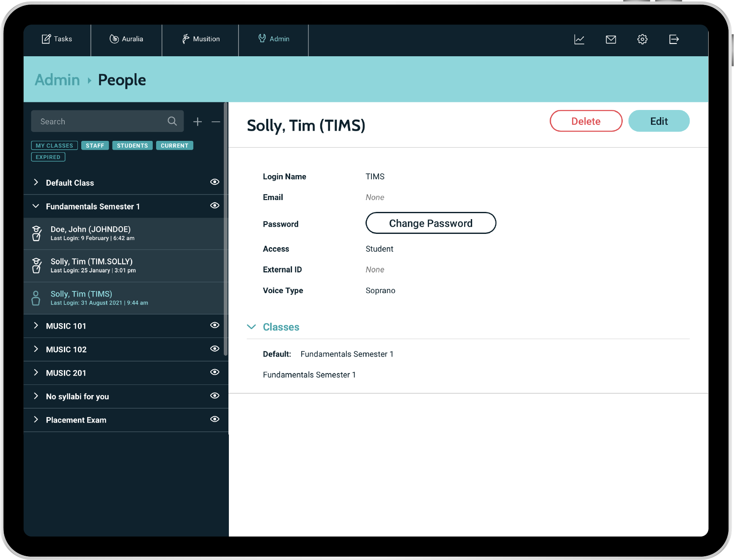734x560 pixels.
Task: Click the plus icon to add person
Action: [x=198, y=122]
